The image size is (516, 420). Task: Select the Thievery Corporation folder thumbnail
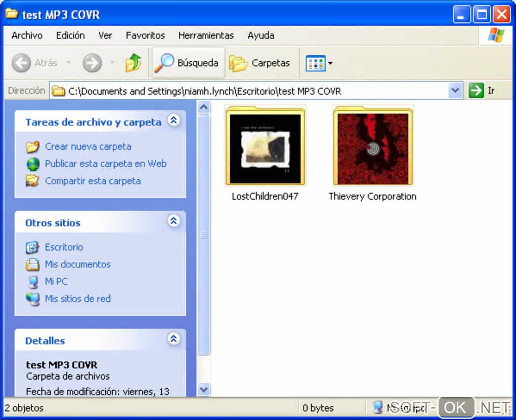pos(372,146)
